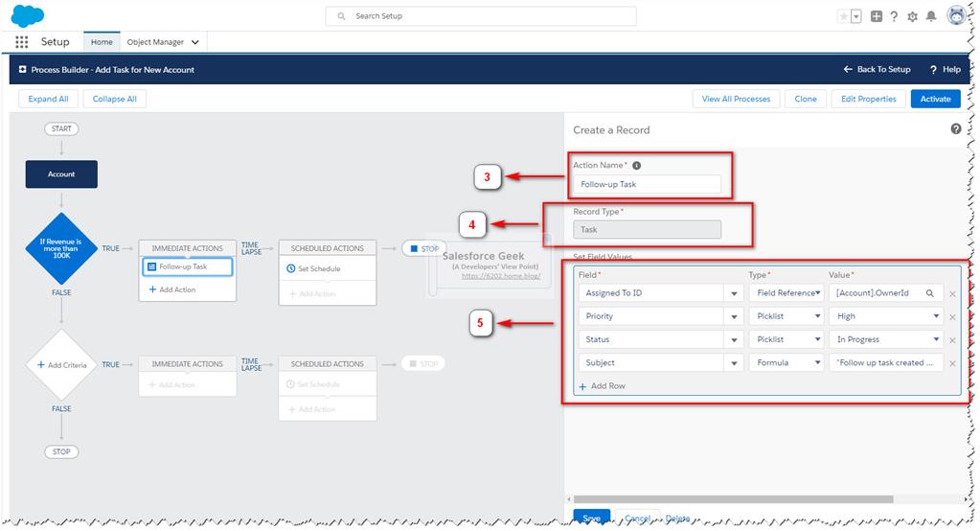The width and height of the screenshot is (980, 531).
Task: Click the Process Builder title icon
Action: point(22,69)
